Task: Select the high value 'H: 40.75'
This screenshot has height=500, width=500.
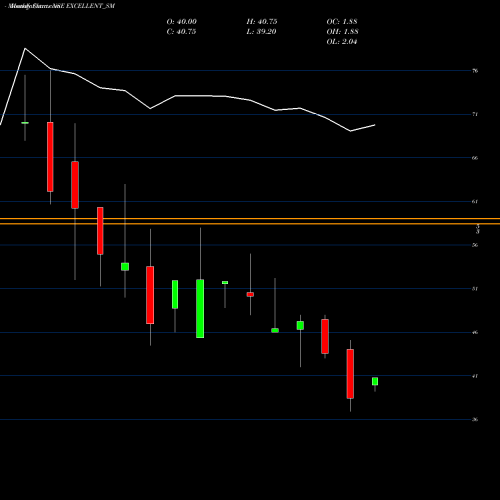Action: [x=262, y=22]
